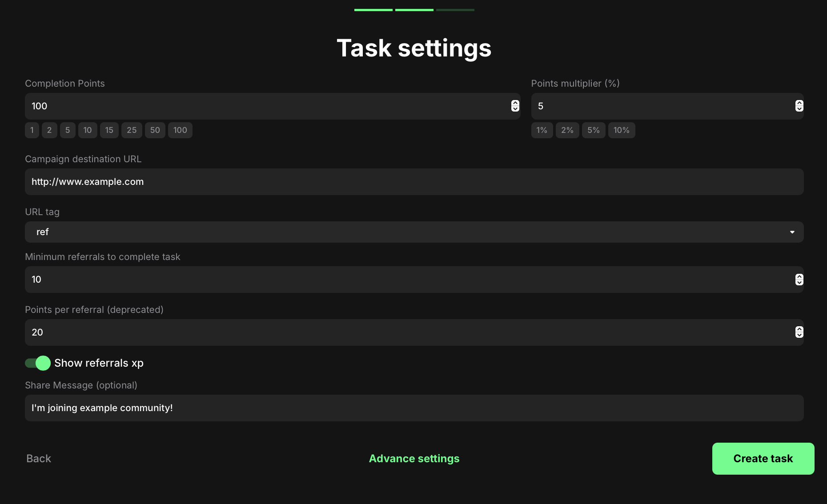Open Advance settings

click(x=414, y=458)
